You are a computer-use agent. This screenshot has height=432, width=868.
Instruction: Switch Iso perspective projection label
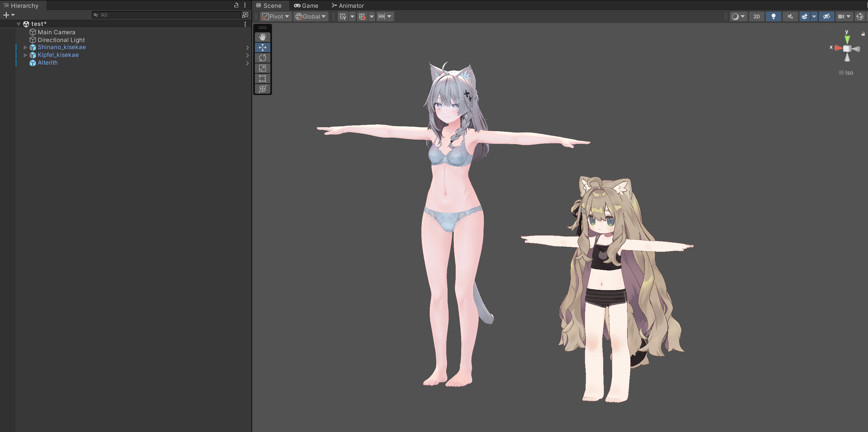[x=846, y=73]
